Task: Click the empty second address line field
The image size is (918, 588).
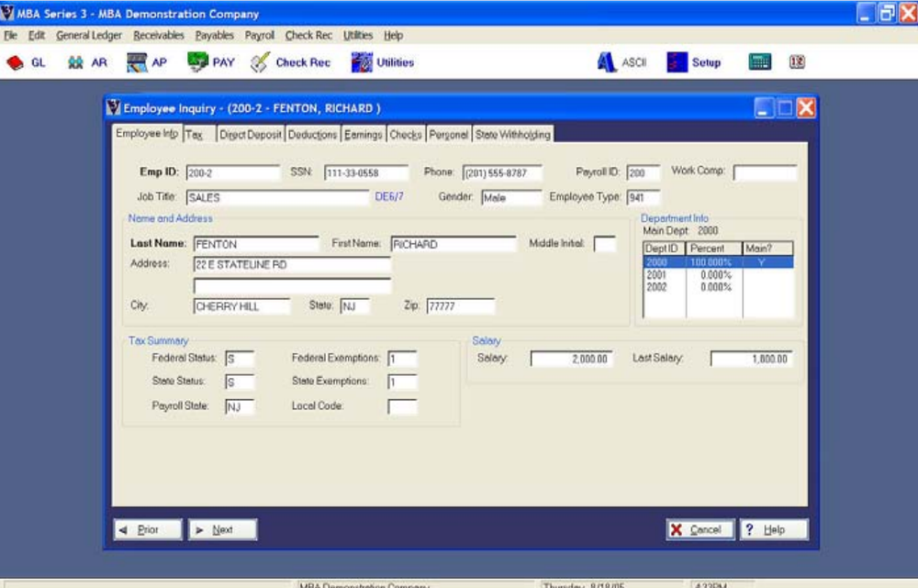Action: tap(292, 285)
